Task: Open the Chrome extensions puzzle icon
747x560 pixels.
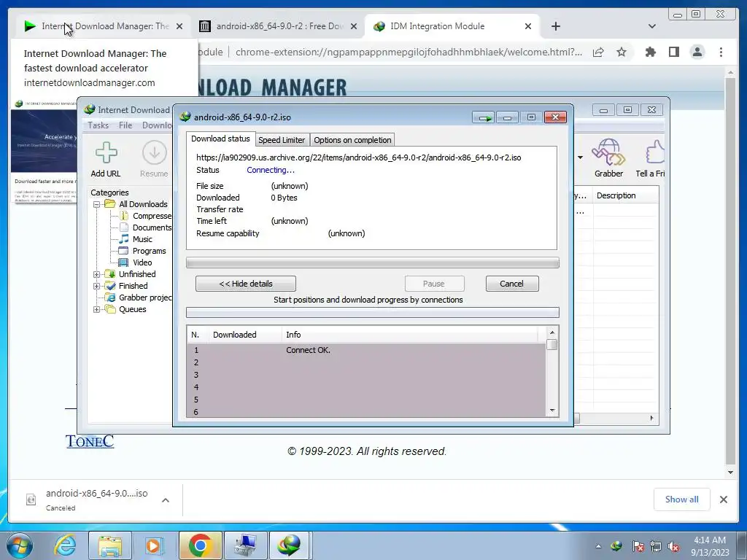Action: pyautogui.click(x=650, y=52)
